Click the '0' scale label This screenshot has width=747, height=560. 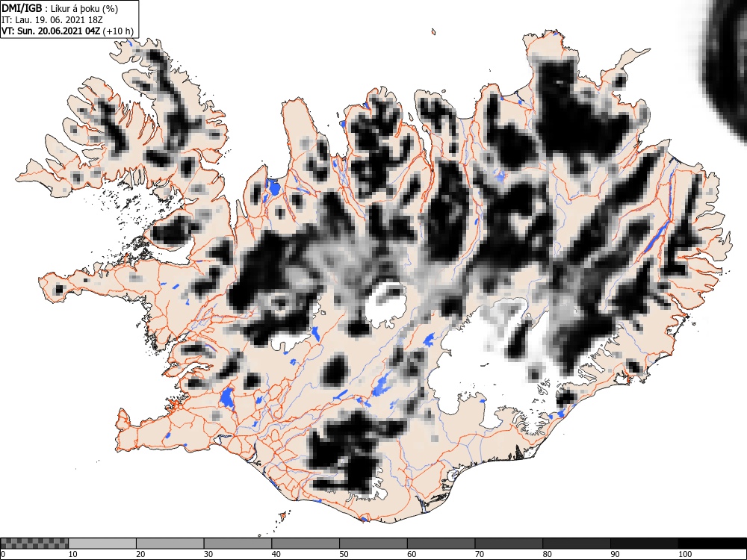click(x=3, y=554)
